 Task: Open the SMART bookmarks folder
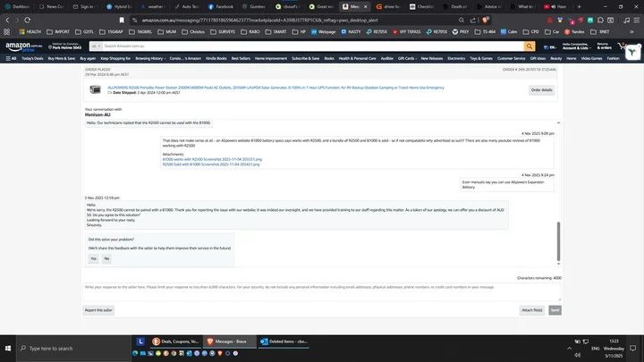[276, 31]
